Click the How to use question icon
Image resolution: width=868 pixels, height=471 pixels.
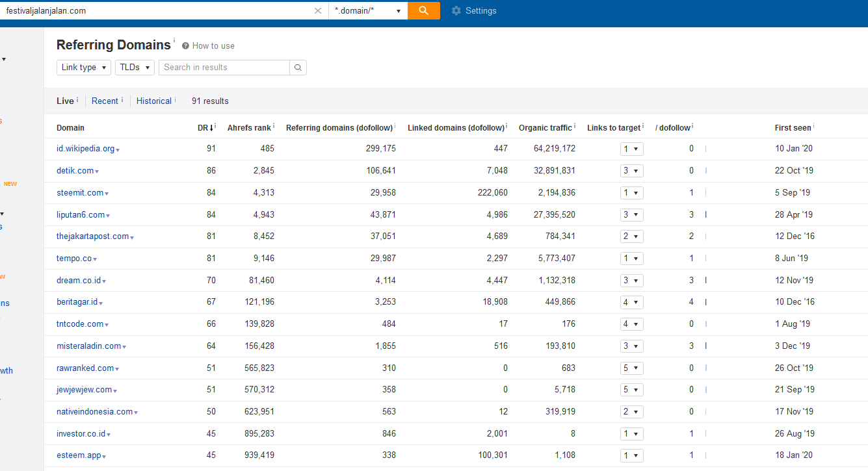click(x=185, y=46)
